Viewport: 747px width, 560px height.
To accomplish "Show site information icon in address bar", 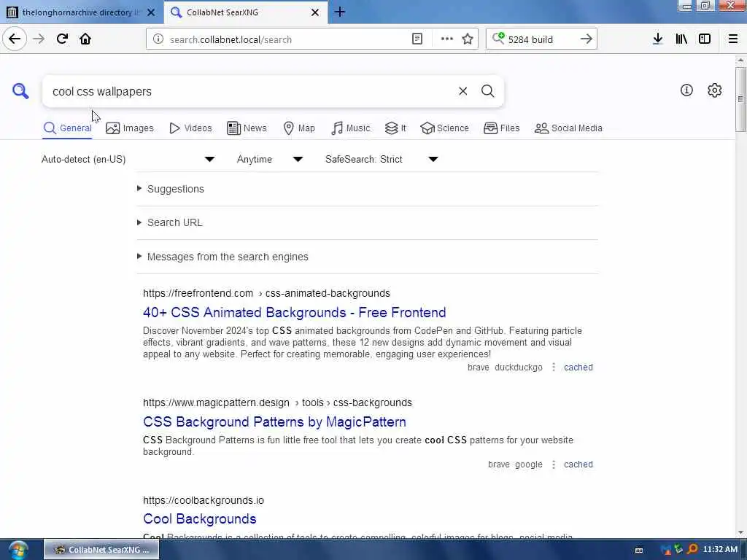I will tap(158, 39).
